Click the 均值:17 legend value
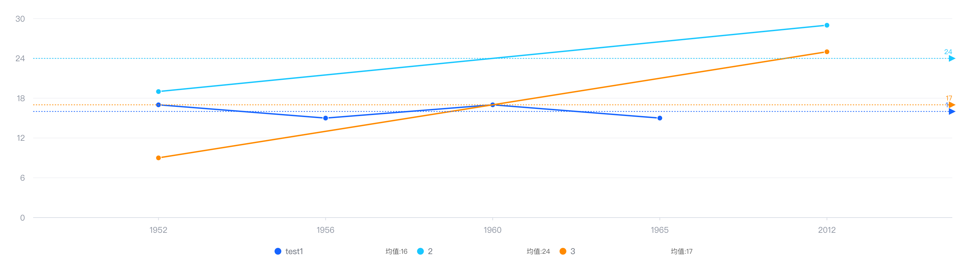Image resolution: width=980 pixels, height=270 pixels. tap(682, 251)
